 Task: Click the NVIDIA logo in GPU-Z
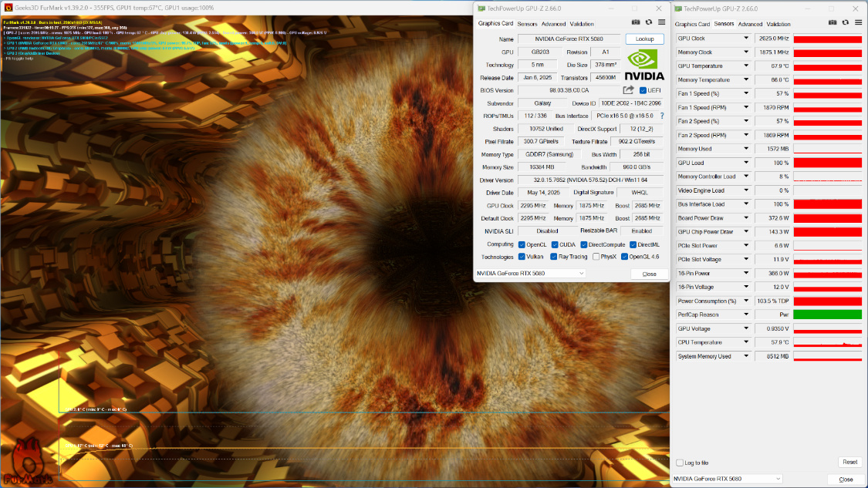point(644,65)
